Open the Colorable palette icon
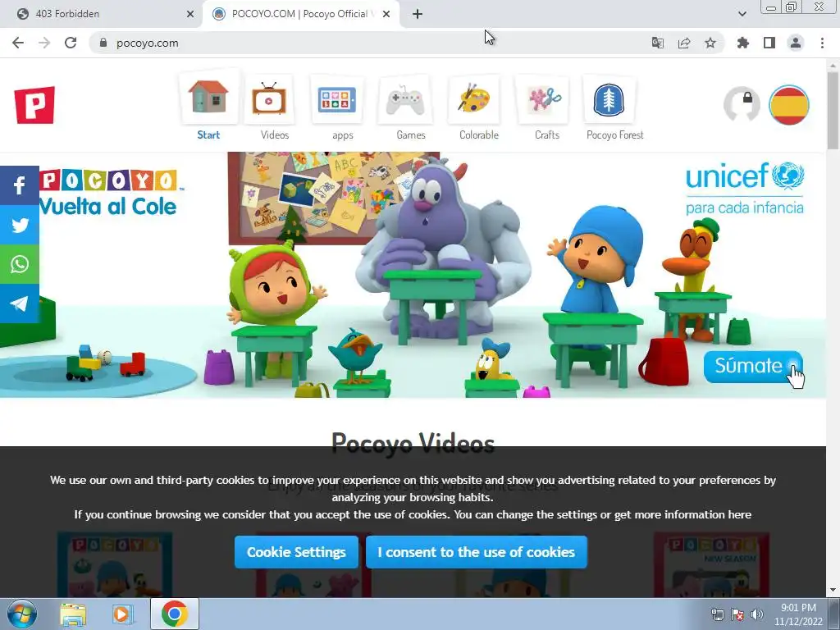The width and height of the screenshot is (840, 630). (474, 99)
